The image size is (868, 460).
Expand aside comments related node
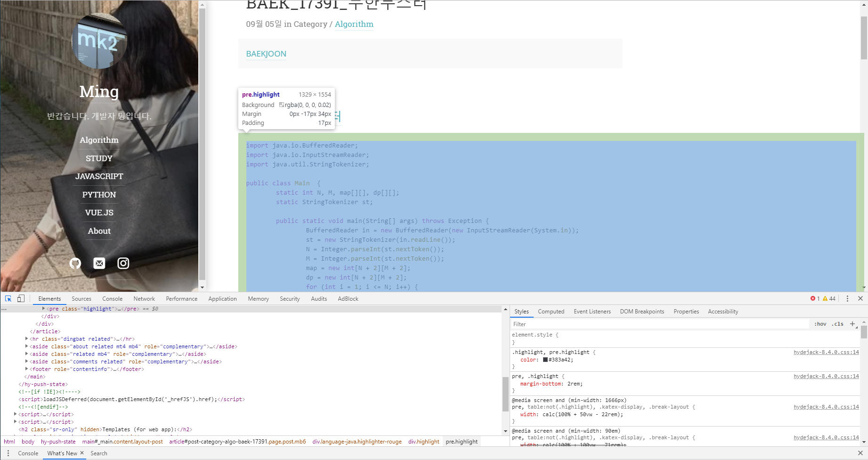pyautogui.click(x=26, y=361)
